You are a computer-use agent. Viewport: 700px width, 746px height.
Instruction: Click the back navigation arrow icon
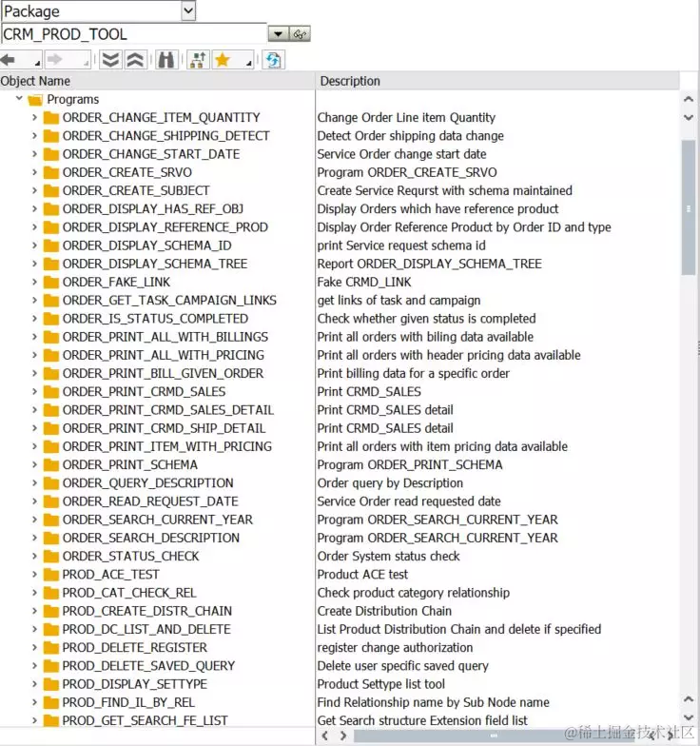pos(9,60)
